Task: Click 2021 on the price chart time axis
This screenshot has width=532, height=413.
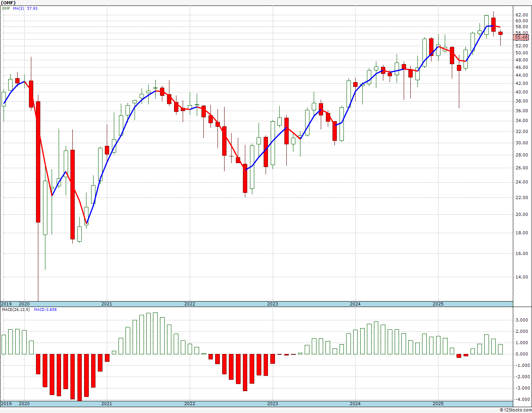Action: [x=107, y=304]
